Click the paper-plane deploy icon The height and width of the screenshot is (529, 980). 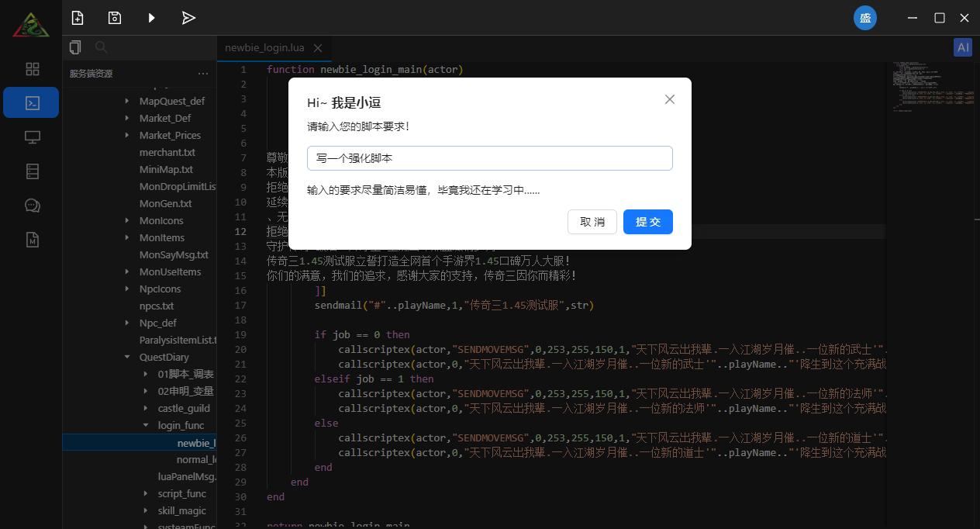pyautogui.click(x=188, y=17)
